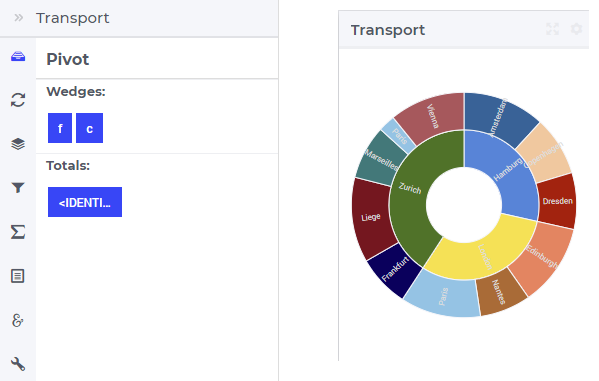Click the ampersand sidebar icon
The height and width of the screenshot is (381, 599).
coord(18,320)
